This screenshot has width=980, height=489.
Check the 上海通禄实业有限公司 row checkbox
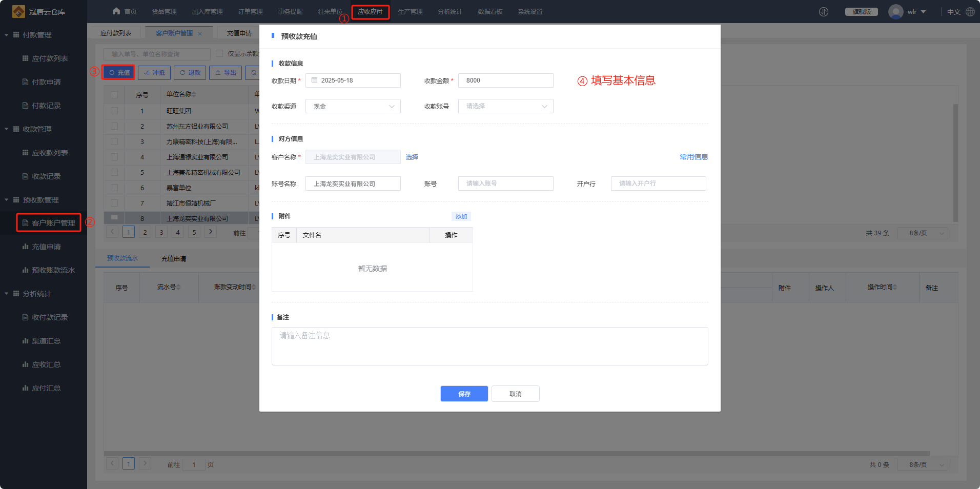click(x=114, y=157)
